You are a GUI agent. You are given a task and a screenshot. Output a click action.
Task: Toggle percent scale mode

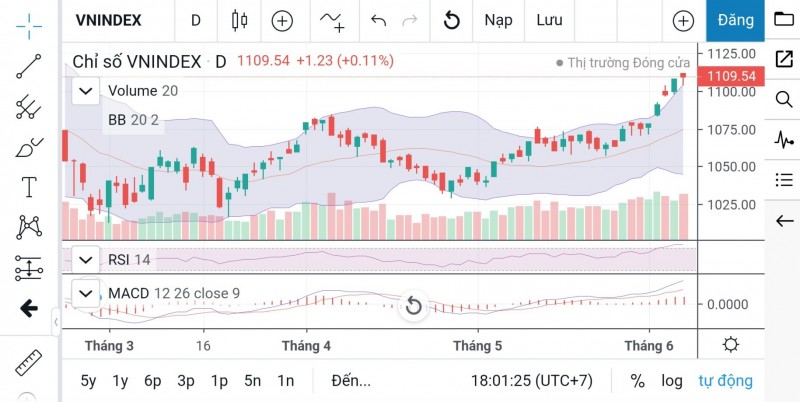click(x=637, y=380)
